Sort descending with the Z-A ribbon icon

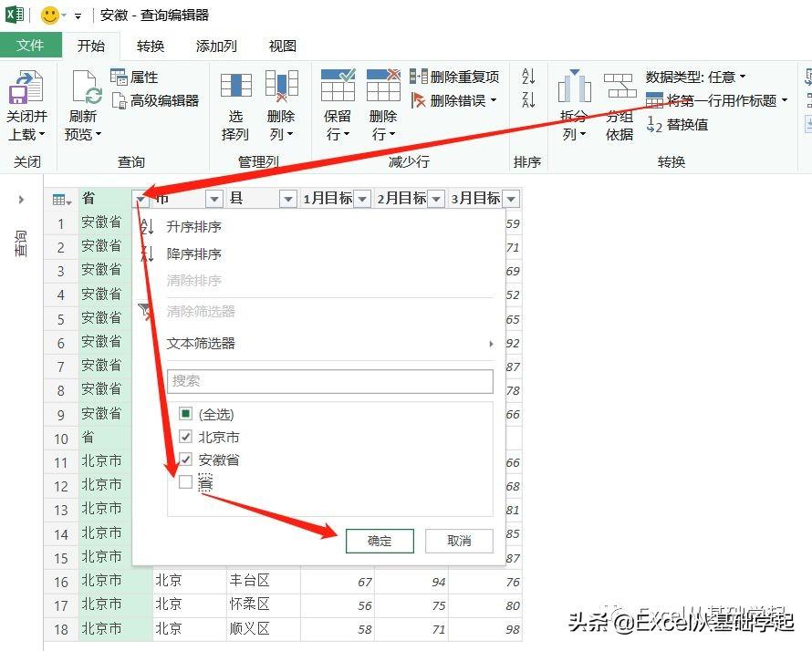(528, 99)
